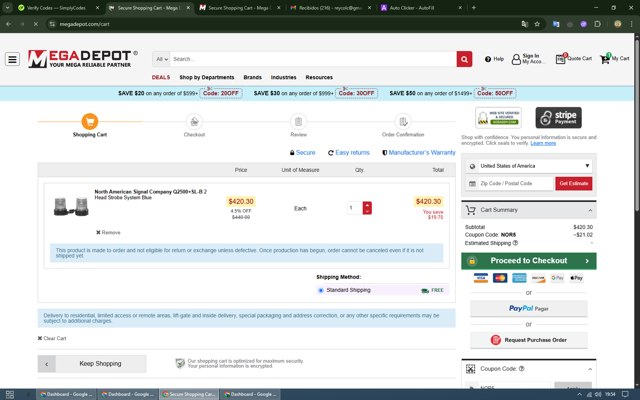Click the Keep Shopping button
The width and height of the screenshot is (640, 400).
coord(92,364)
